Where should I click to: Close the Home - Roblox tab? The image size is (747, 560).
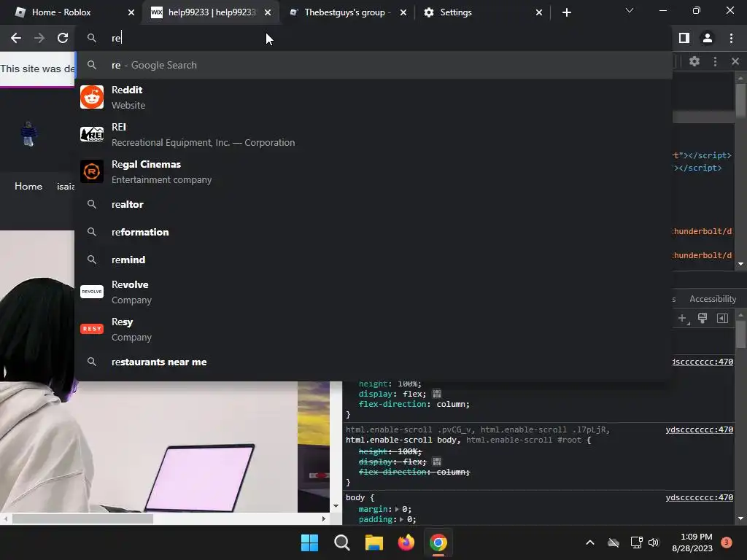click(x=131, y=13)
